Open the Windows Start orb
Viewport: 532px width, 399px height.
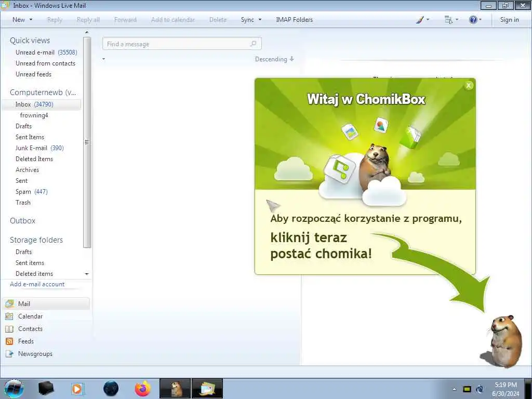[14, 389]
